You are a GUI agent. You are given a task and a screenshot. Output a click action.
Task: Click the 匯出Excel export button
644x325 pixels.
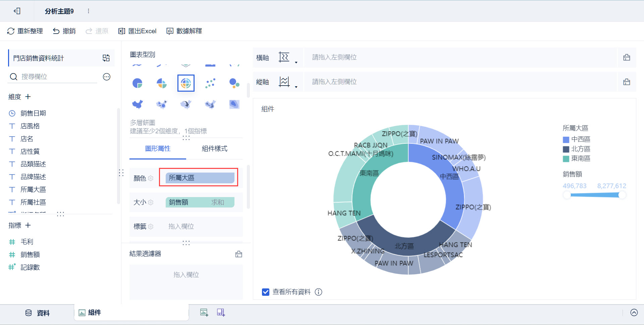pos(138,31)
